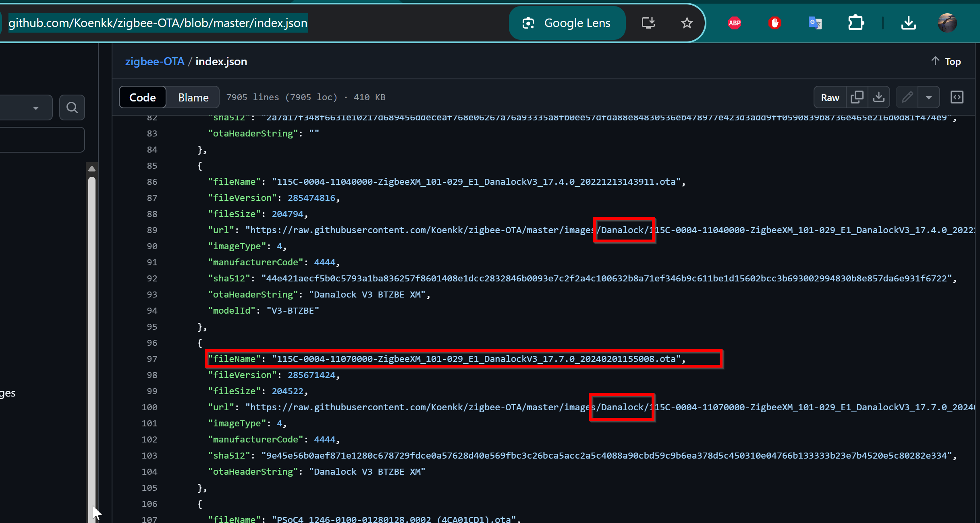Click the fileVersion value 285474816
The width and height of the screenshot is (980, 523).
point(311,198)
